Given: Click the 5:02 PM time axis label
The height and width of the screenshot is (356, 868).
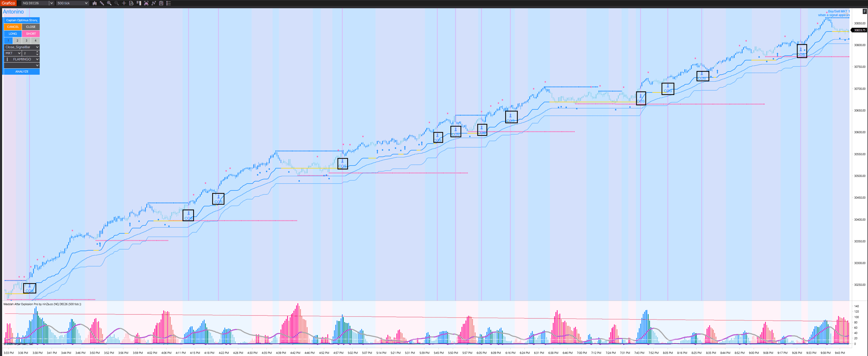Looking at the screenshot, I should [353, 353].
